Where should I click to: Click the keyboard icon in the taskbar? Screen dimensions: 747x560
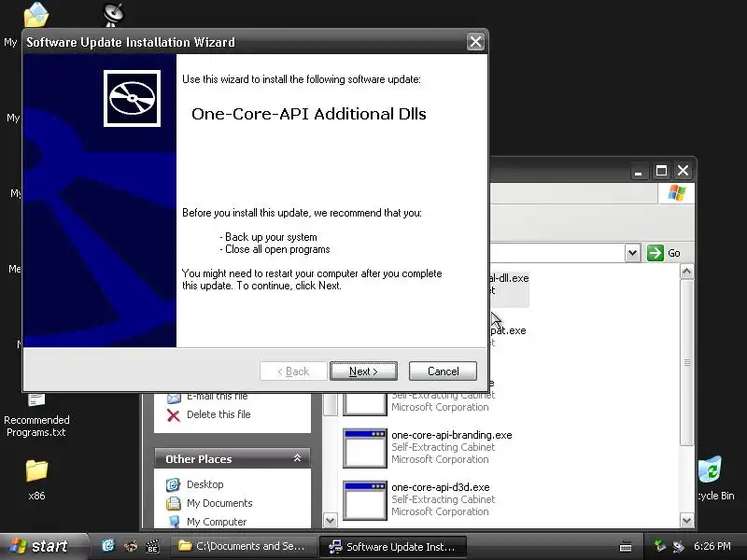(x=626, y=547)
